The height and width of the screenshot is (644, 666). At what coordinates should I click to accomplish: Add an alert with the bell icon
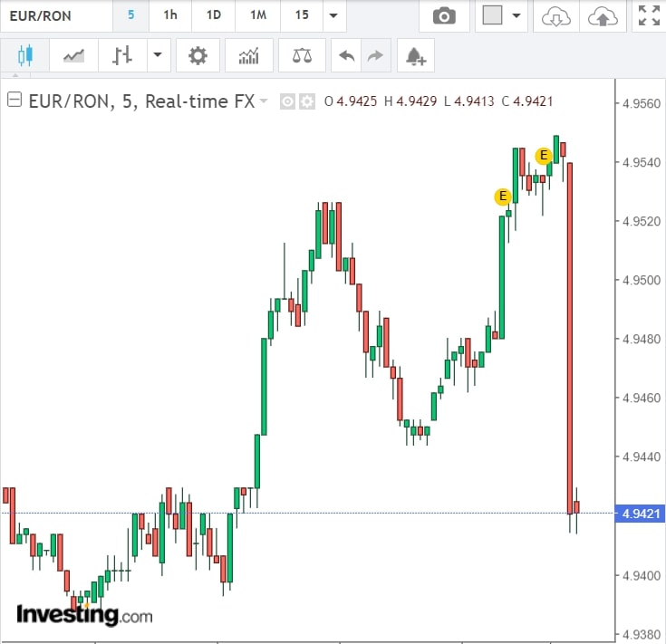pos(416,56)
